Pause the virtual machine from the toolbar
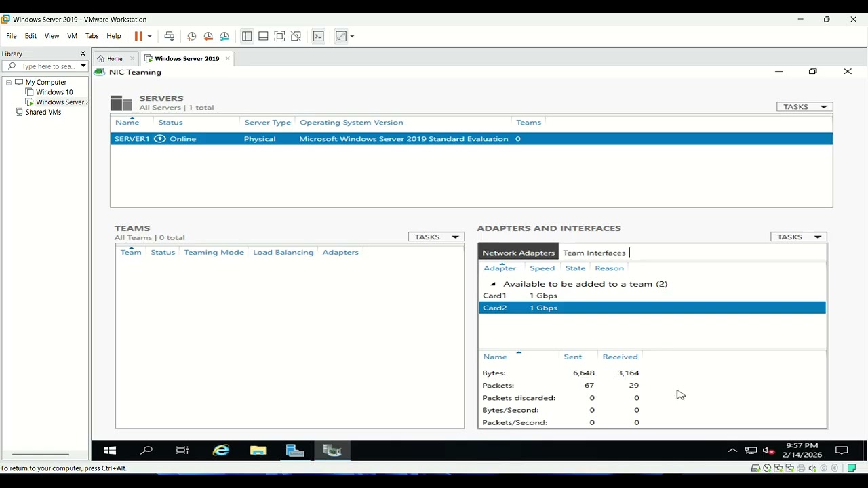 pyautogui.click(x=138, y=36)
